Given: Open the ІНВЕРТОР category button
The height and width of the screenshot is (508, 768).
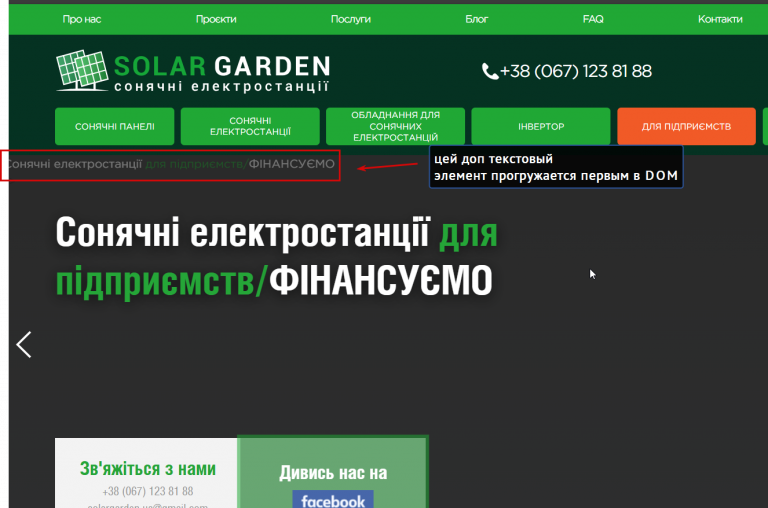Looking at the screenshot, I should click(541, 126).
